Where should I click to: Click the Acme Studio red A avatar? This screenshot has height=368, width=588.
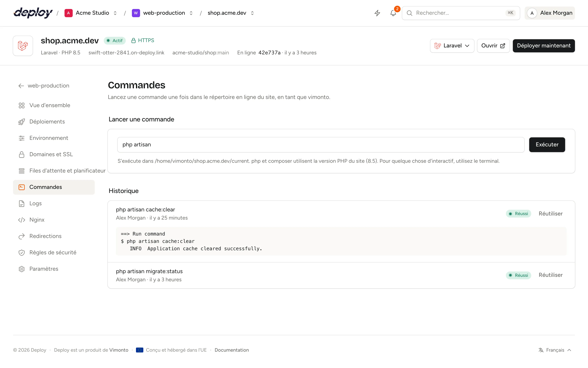pos(69,13)
